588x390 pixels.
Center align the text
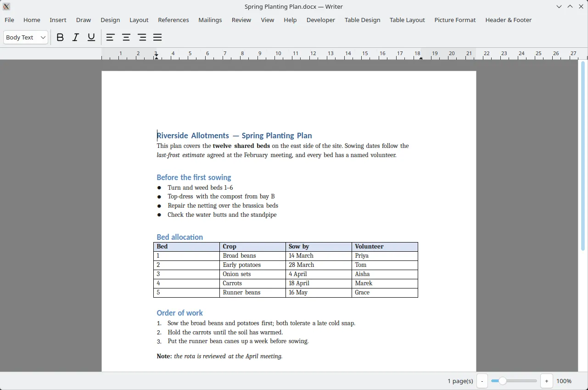tap(126, 38)
